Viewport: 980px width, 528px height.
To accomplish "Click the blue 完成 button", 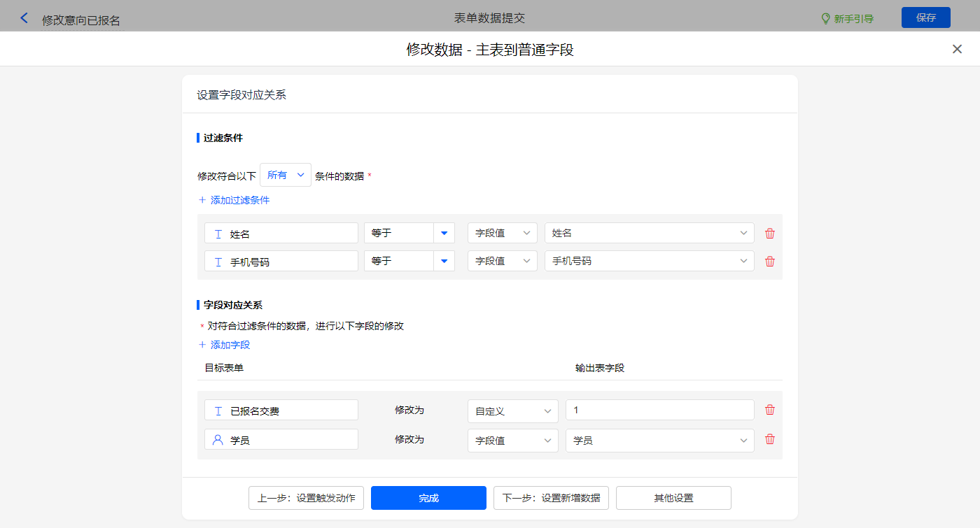I will [428, 498].
